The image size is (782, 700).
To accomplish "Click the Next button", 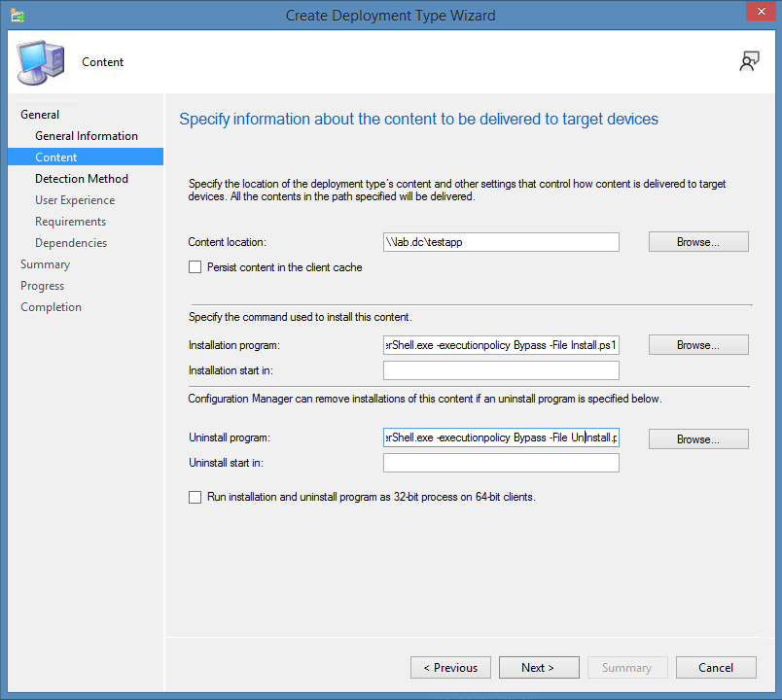I will pos(539,667).
